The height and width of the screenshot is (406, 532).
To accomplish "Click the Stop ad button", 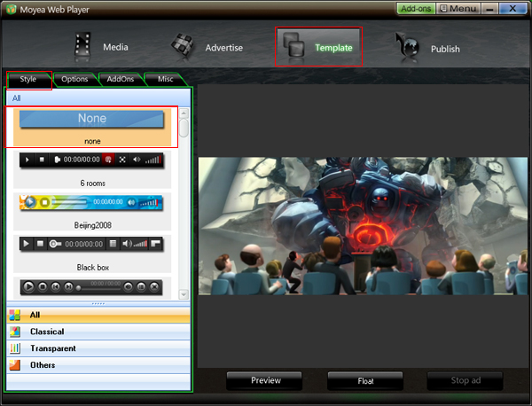I will pyautogui.click(x=465, y=380).
